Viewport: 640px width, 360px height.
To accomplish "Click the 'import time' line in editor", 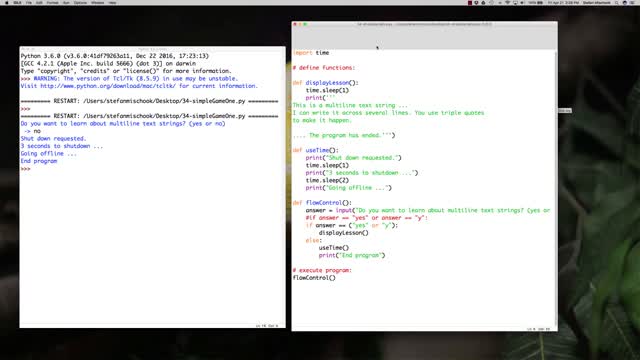I will [x=311, y=53].
